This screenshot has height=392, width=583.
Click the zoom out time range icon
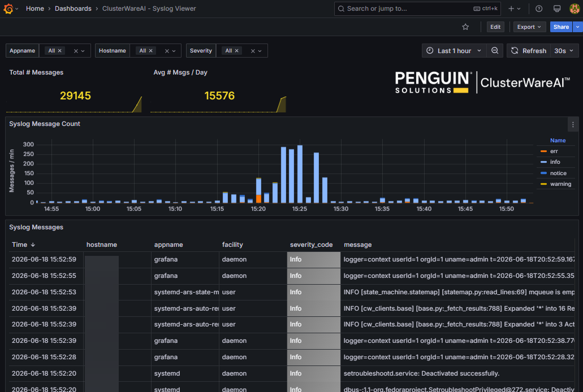tap(495, 50)
